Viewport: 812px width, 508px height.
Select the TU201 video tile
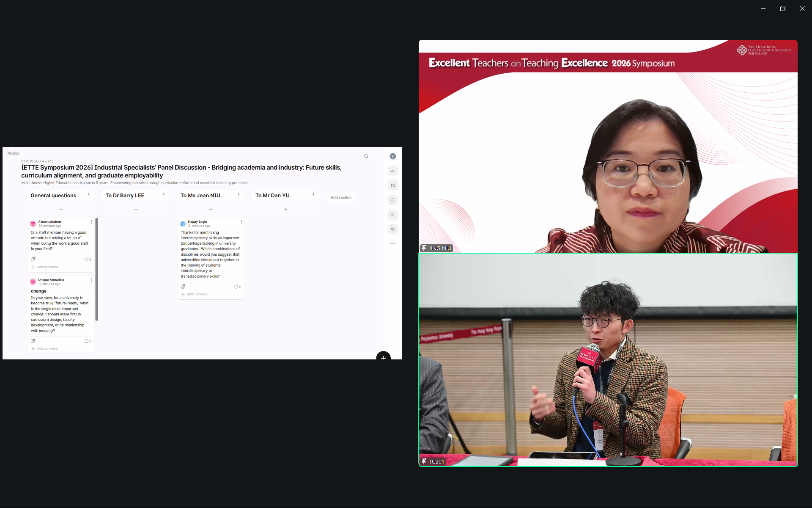click(x=608, y=360)
